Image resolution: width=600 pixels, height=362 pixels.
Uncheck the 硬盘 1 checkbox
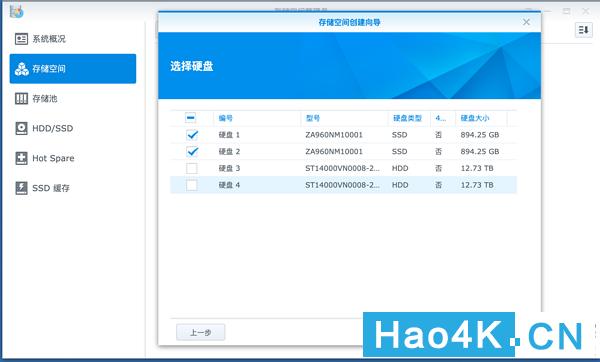tap(192, 135)
